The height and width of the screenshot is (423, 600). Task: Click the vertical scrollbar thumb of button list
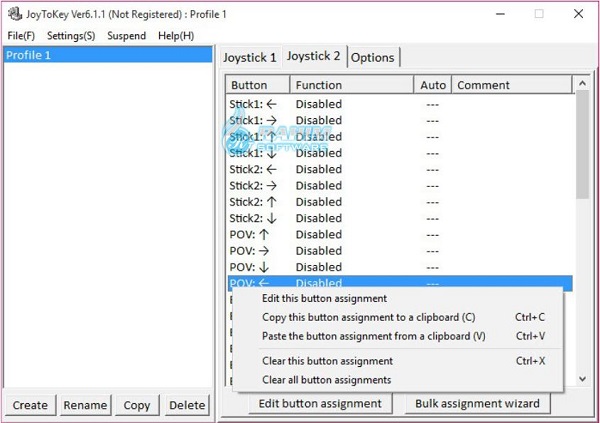(582, 145)
